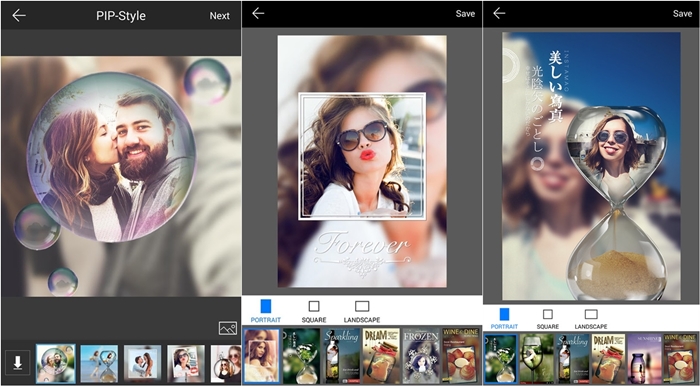Switch to Landscape in the hourglass poster editor
700x386 pixels.
tap(591, 318)
